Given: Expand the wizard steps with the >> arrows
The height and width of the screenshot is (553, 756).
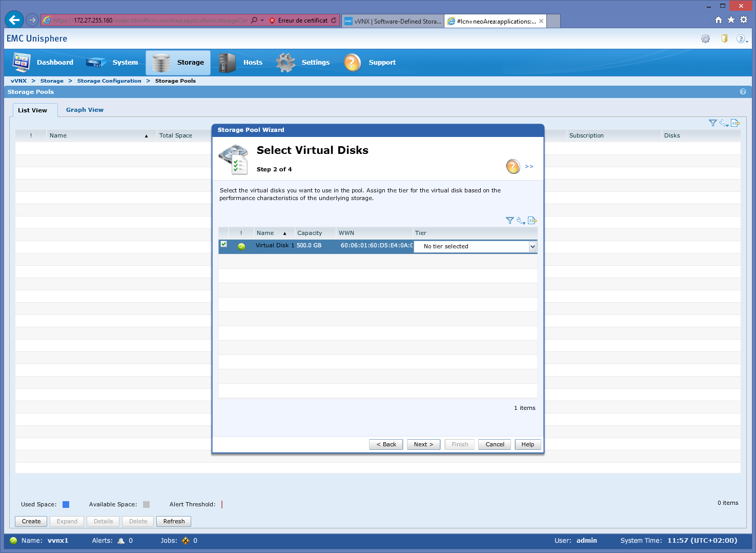Looking at the screenshot, I should [x=529, y=167].
